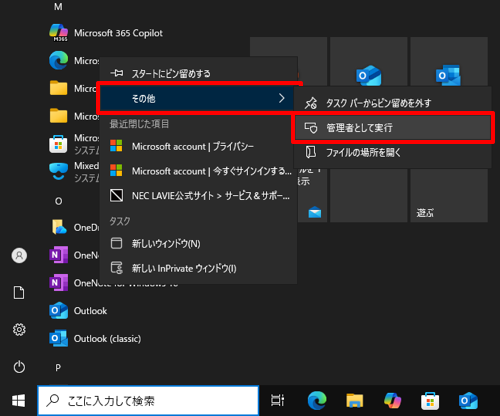Open recent item NEC LAVIE公式サイト
Screen dimensions: 500x416
click(x=198, y=196)
